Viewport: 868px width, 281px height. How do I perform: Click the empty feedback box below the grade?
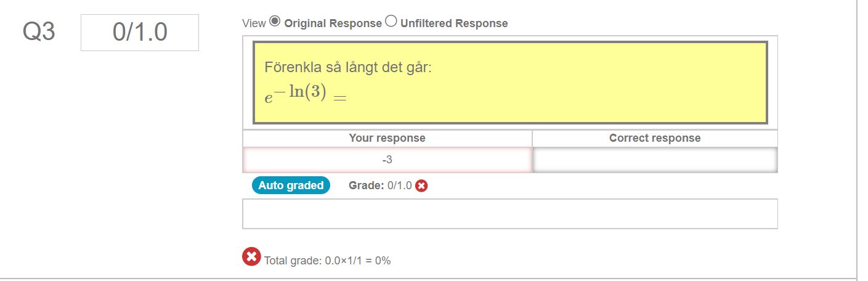point(510,214)
